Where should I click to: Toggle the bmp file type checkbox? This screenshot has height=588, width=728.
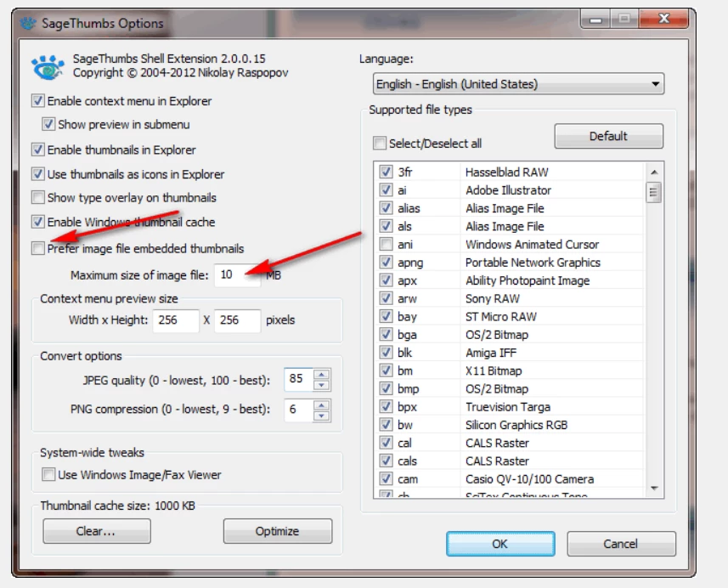point(386,389)
